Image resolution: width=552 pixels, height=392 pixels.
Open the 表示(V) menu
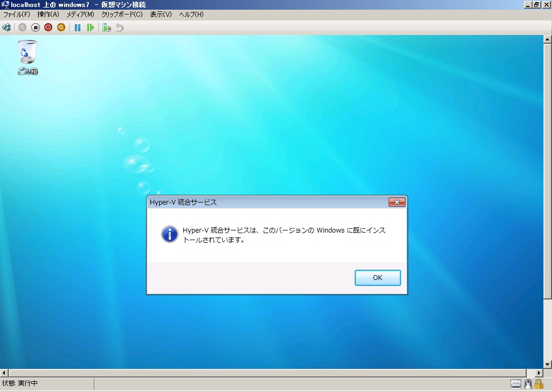161,15
